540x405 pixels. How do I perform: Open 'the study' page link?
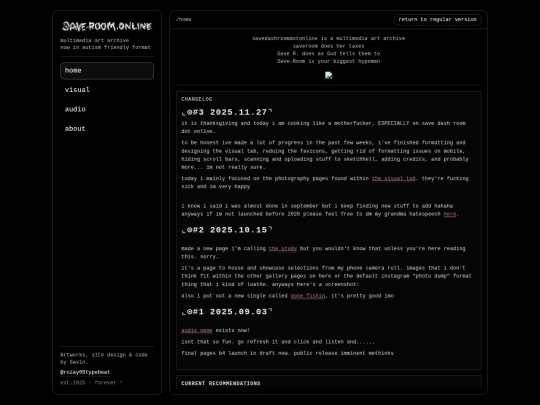[x=283, y=248]
